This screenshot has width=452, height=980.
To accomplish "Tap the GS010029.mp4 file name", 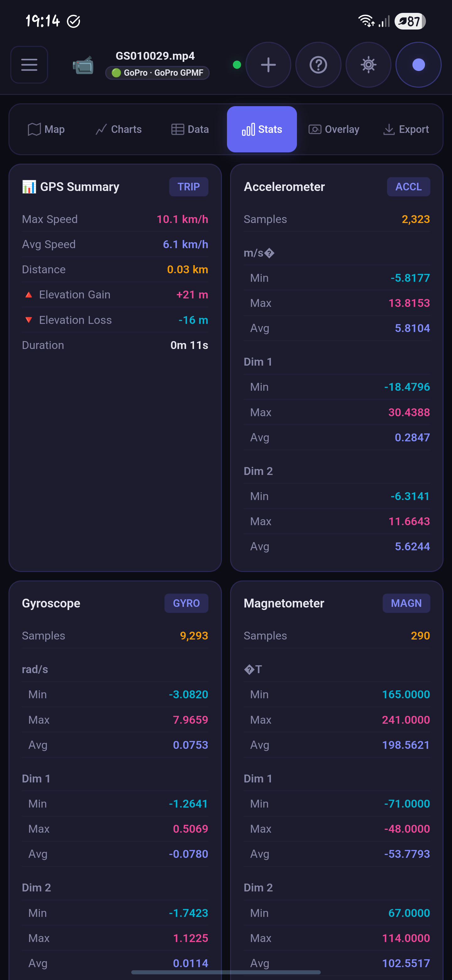I will point(155,56).
